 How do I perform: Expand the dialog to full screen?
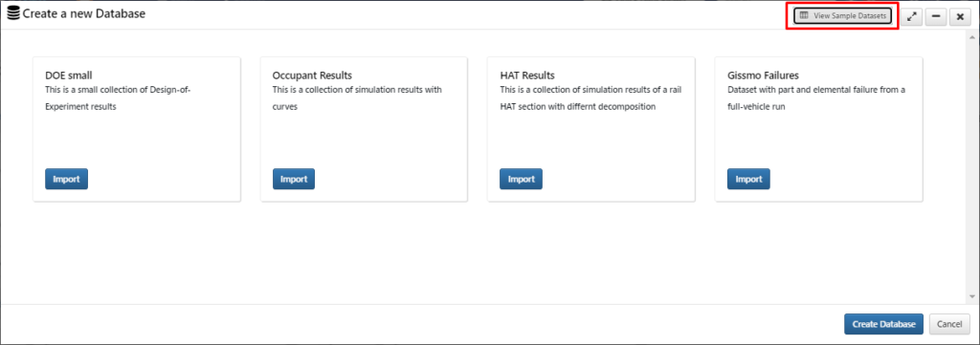912,17
